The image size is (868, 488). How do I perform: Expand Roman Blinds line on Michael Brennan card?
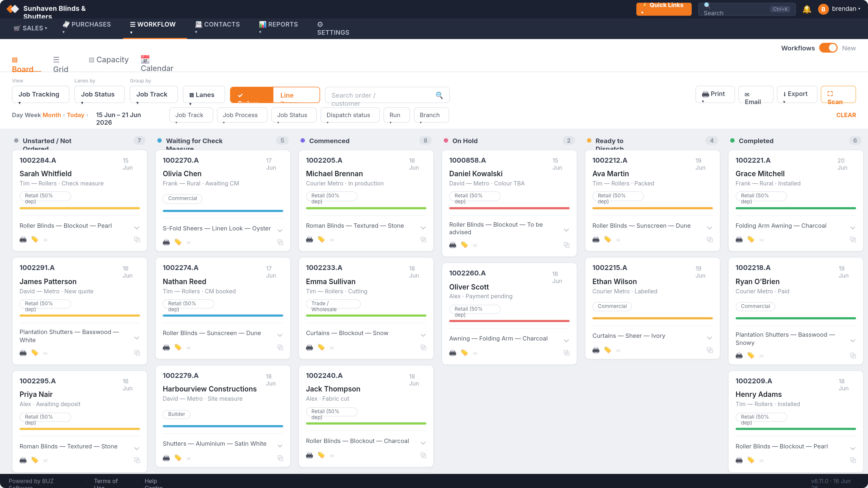(423, 228)
